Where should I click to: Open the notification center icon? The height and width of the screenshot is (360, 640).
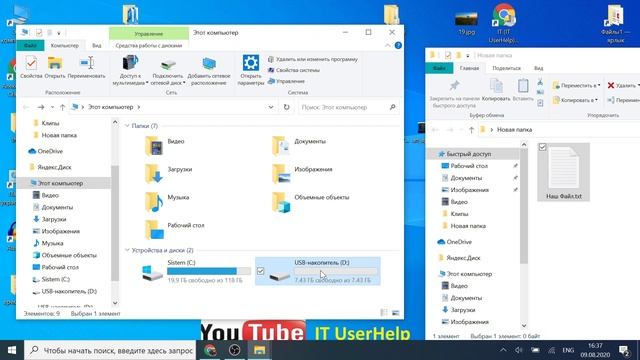[624, 350]
